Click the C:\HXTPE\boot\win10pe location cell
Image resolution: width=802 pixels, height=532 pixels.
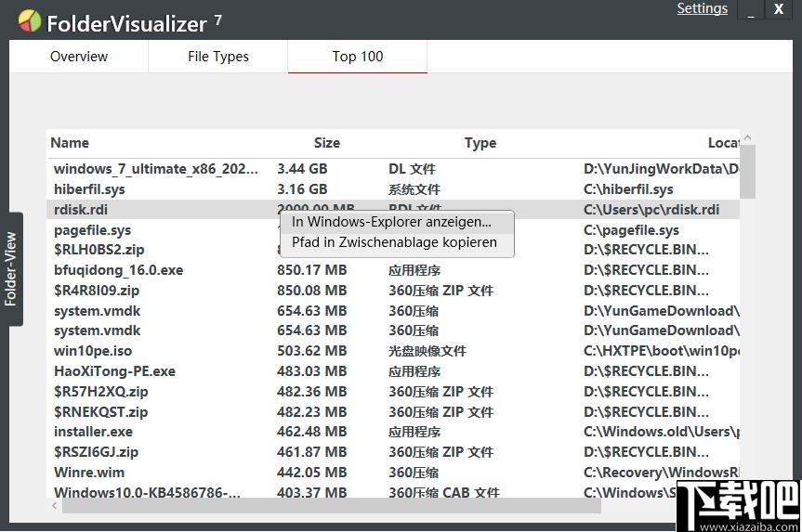point(662,351)
